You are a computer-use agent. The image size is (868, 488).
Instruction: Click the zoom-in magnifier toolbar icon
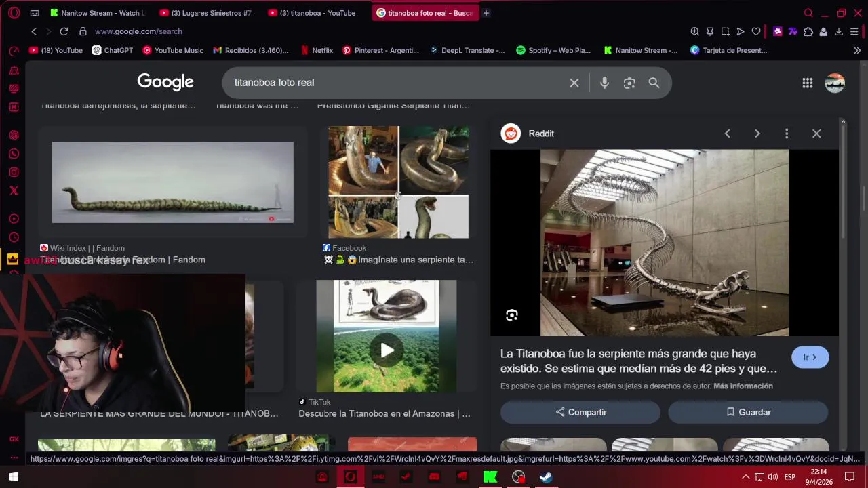pos(695,31)
